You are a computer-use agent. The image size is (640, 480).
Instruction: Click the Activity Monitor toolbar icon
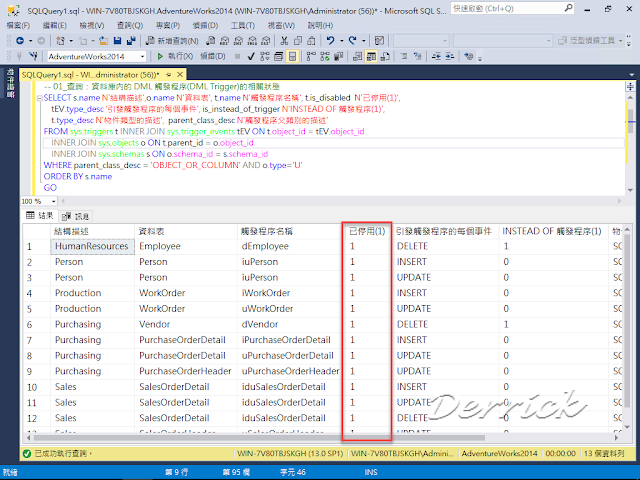(x=379, y=40)
